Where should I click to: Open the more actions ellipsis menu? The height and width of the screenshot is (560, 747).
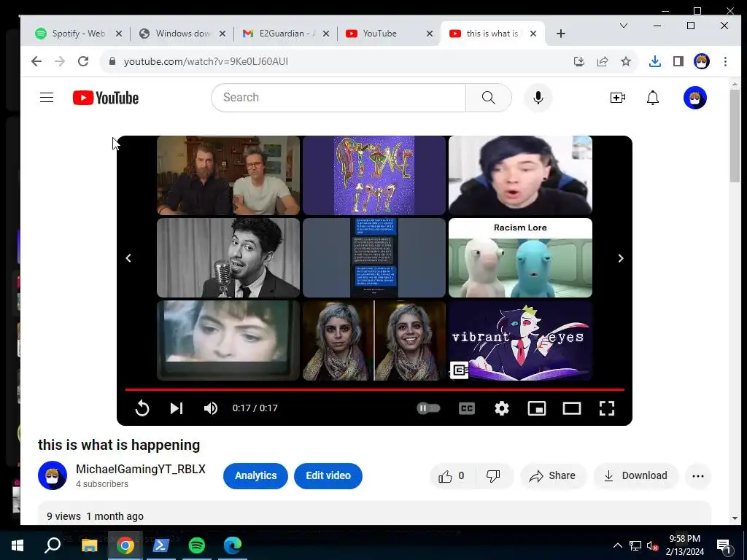(698, 475)
